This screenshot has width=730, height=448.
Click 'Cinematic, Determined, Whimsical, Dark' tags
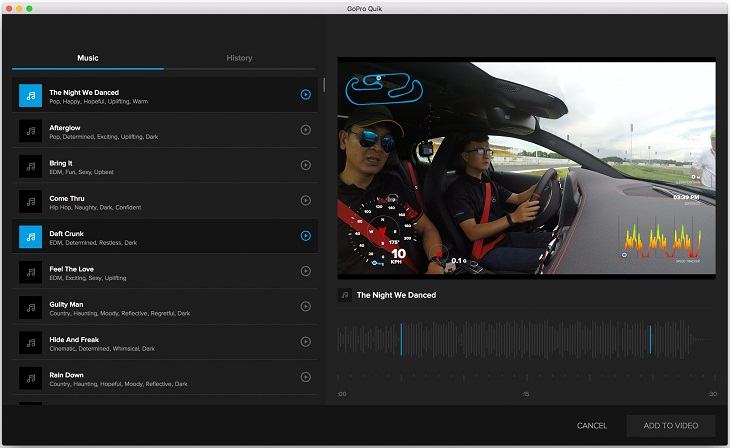(x=102, y=349)
